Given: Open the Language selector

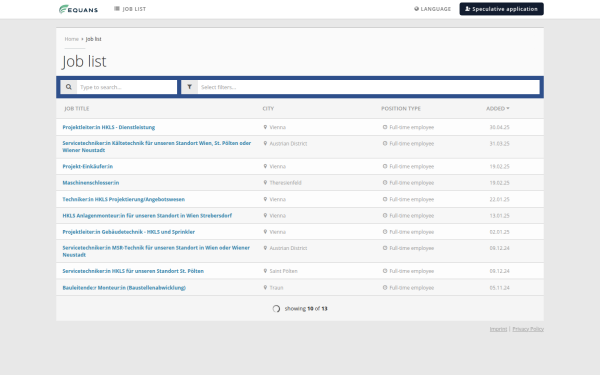Looking at the screenshot, I should tap(432, 9).
